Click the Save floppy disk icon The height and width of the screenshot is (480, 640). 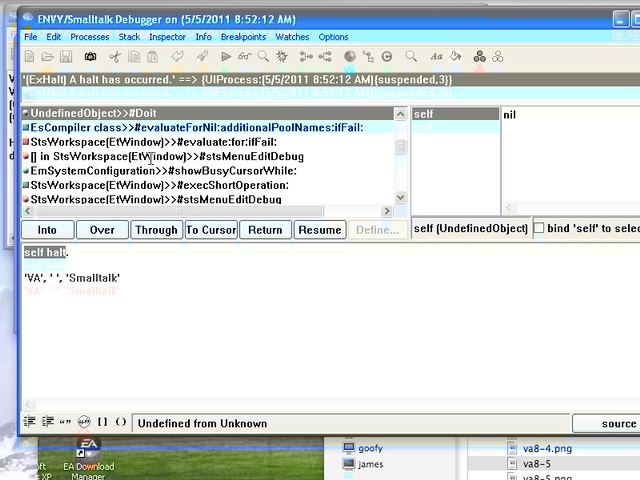tap(66, 56)
